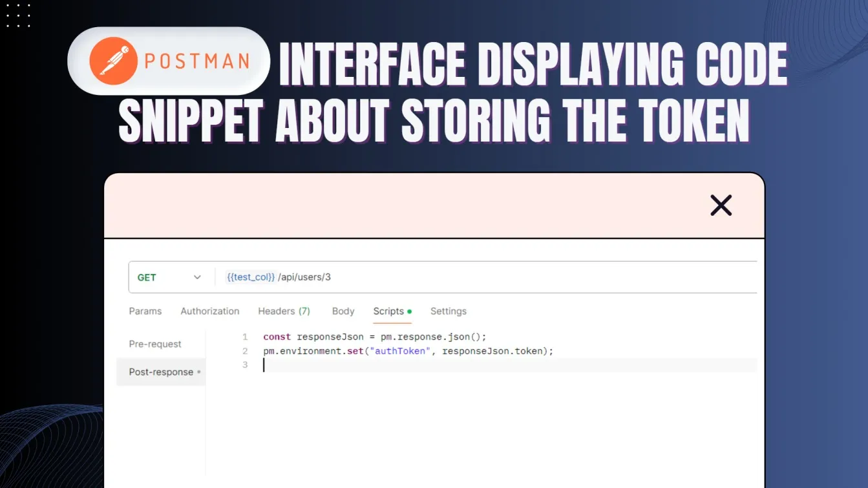This screenshot has height=488, width=868.
Task: Click the Postman logo icon
Action: (113, 61)
